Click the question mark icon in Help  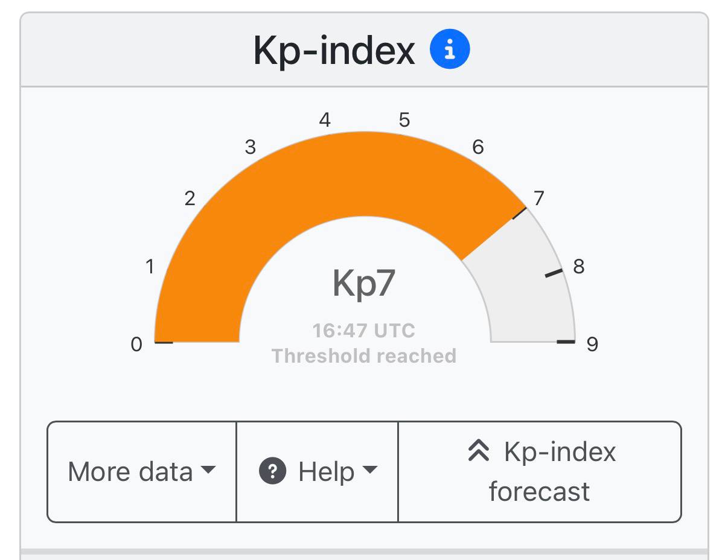[272, 471]
